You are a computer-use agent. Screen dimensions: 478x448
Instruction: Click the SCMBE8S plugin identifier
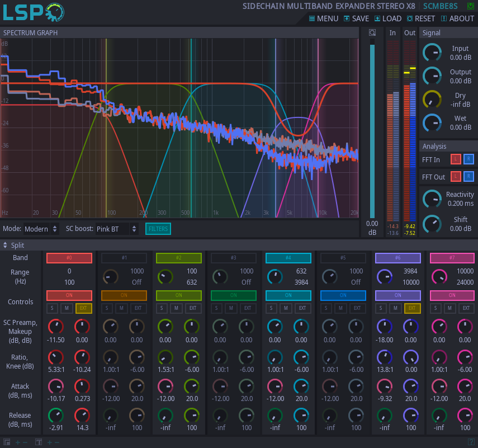click(440, 6)
